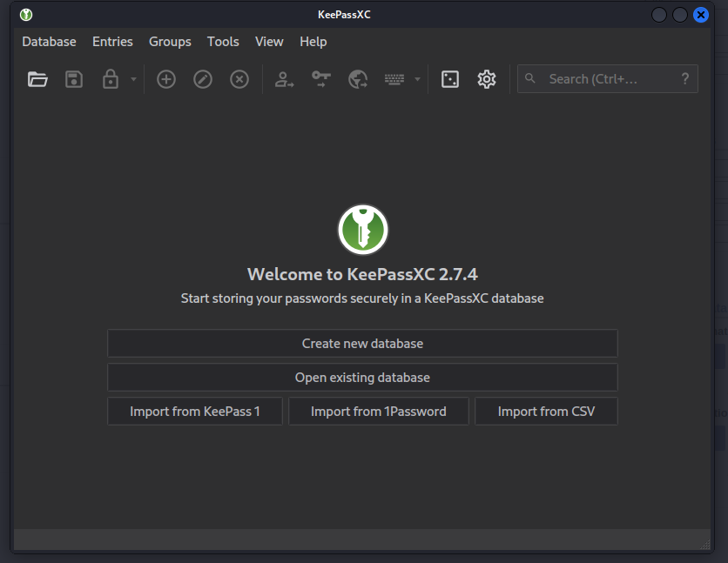728x563 pixels.
Task: Expand the arrow beside the lock icon
Action: (x=133, y=79)
